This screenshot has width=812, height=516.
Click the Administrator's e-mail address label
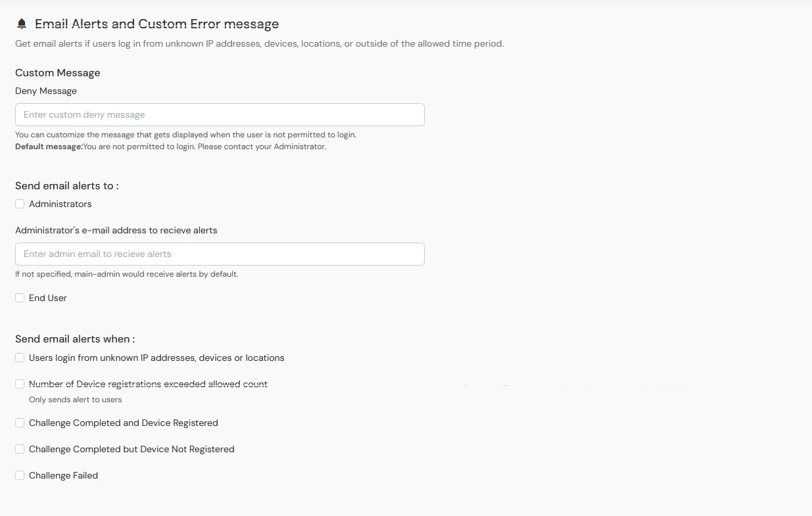[x=116, y=230]
